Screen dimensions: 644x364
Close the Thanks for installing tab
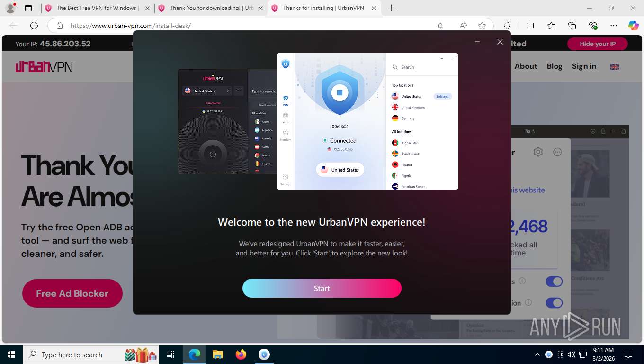click(x=374, y=8)
